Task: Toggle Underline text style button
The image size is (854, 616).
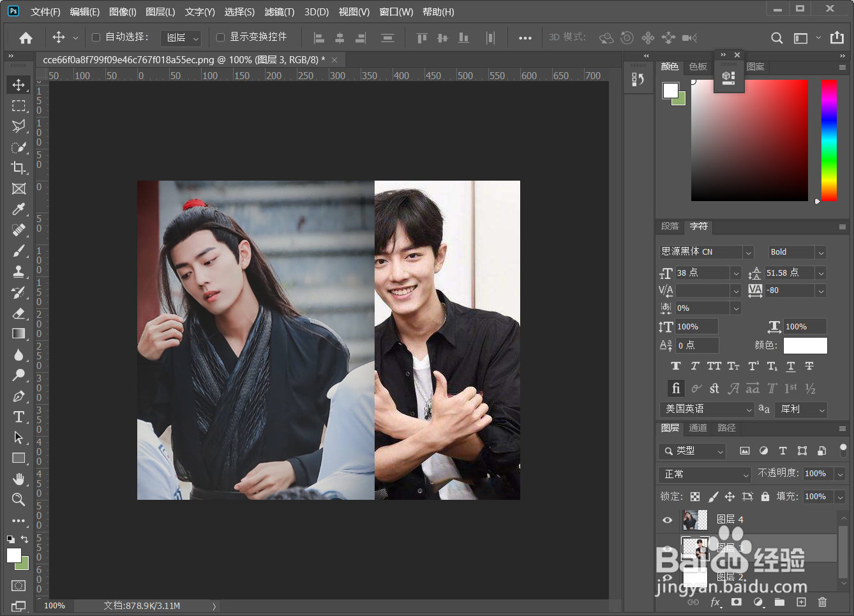Action: [791, 366]
